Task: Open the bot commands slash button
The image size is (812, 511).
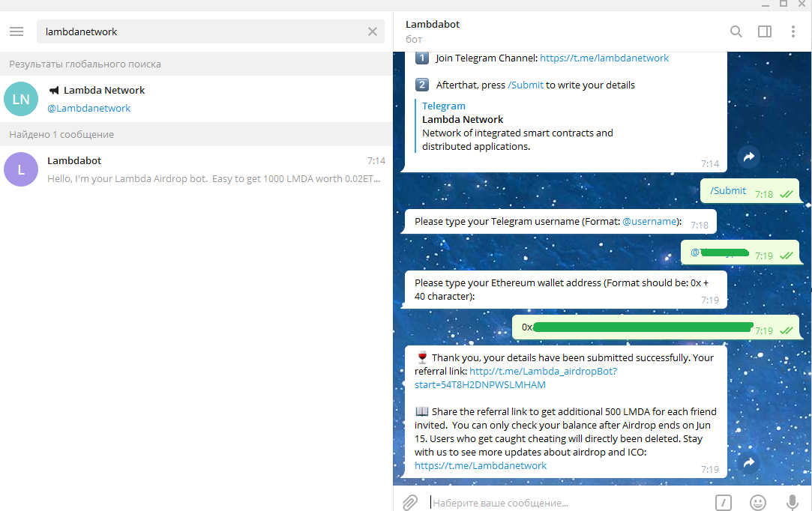Action: (724, 503)
